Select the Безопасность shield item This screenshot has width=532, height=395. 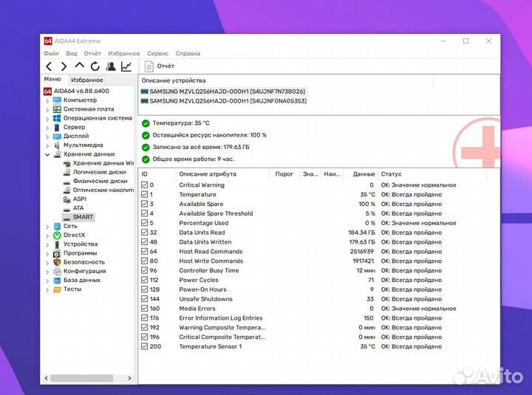click(x=79, y=262)
